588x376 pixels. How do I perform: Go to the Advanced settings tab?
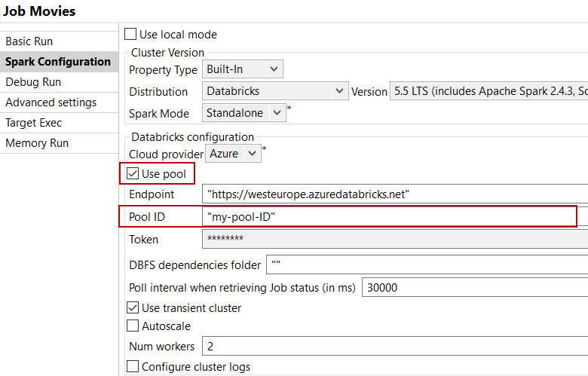point(51,102)
